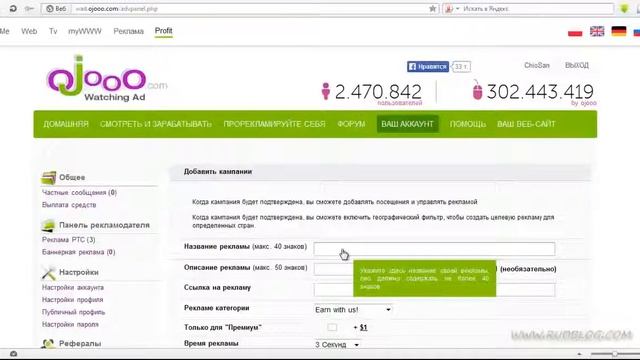The width and height of the screenshot is (640, 360).
Task: Open Публичный профиль link
Action: tap(73, 312)
